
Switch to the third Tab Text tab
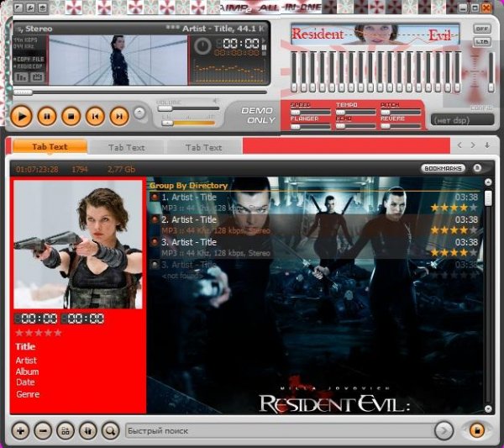(204, 147)
